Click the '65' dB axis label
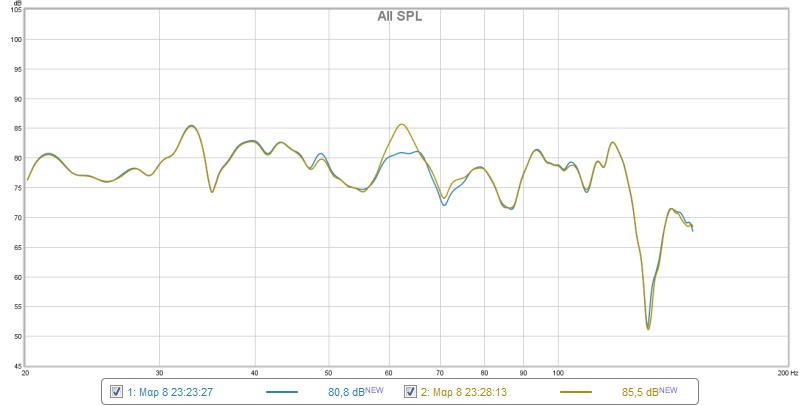 point(17,247)
